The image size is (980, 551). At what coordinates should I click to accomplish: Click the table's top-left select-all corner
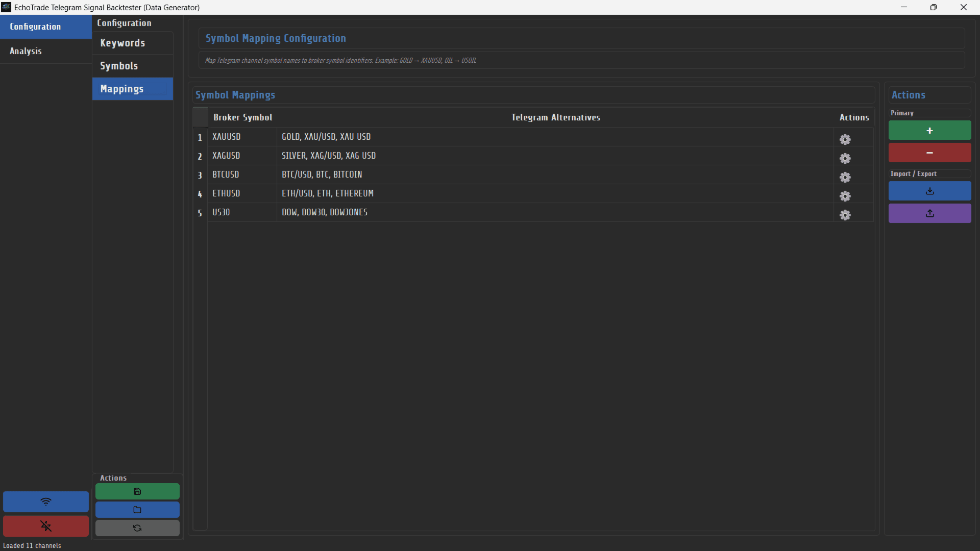coord(200,117)
